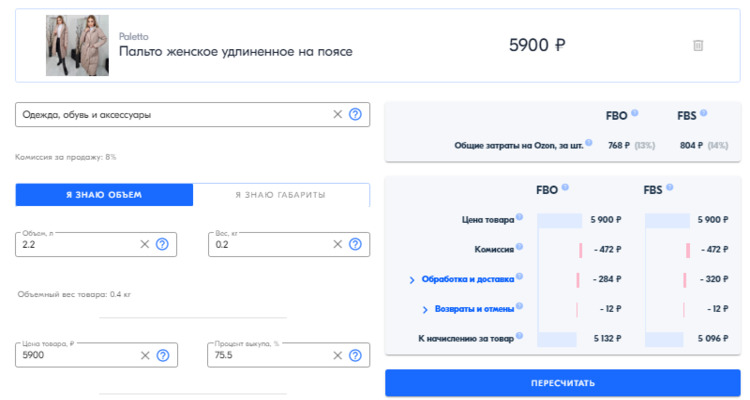Clear the weight 0.2 field
This screenshot has height=400, width=750.
click(338, 244)
